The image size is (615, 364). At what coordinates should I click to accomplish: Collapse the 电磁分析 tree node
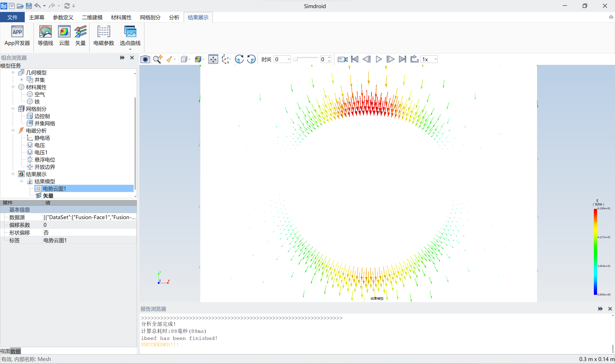[13, 130]
